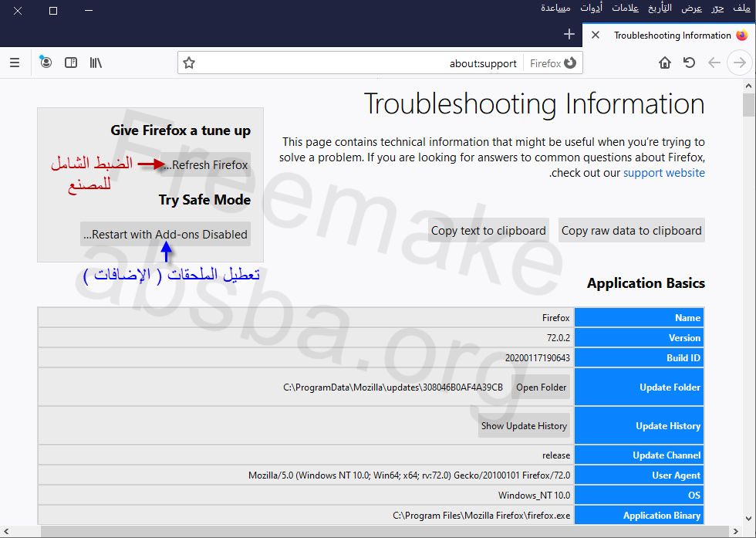Open the أدوات menu
Viewport: 756px width, 538px height.
click(x=591, y=8)
